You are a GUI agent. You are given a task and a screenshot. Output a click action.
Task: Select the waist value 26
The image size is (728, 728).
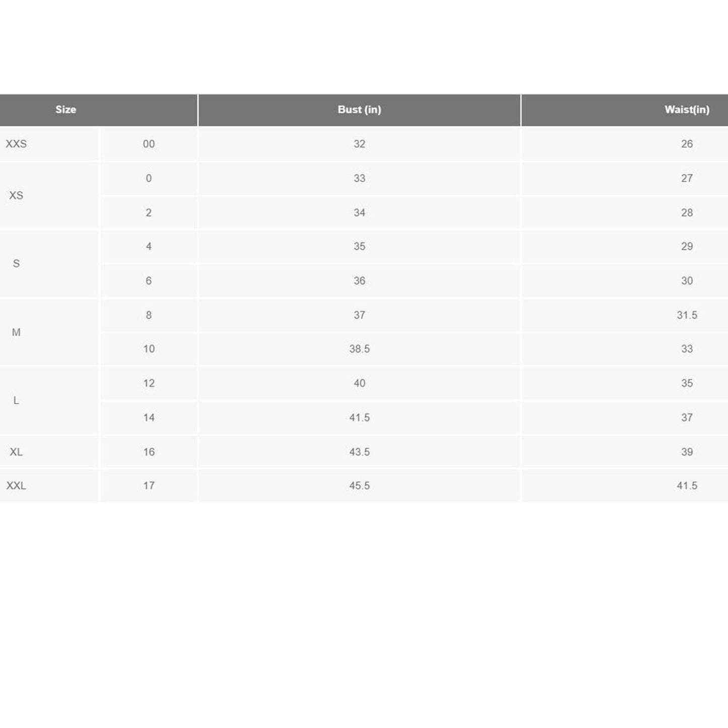coord(687,144)
